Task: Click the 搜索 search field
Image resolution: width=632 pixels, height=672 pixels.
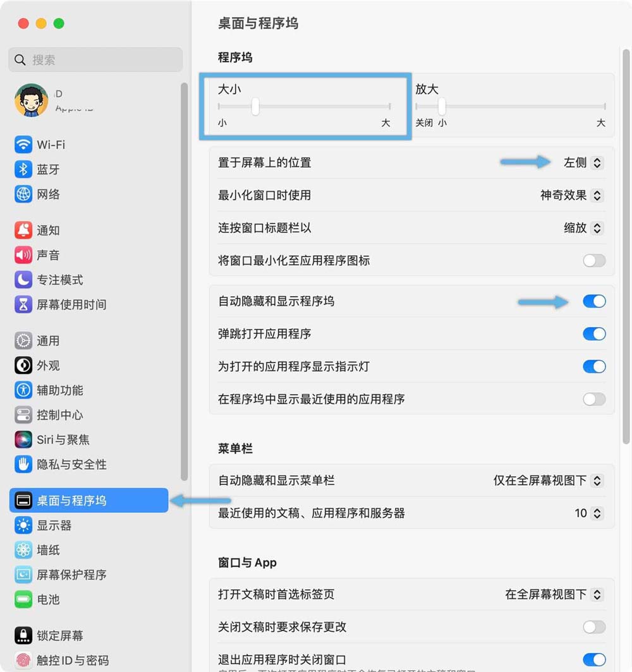Action: tap(95, 59)
